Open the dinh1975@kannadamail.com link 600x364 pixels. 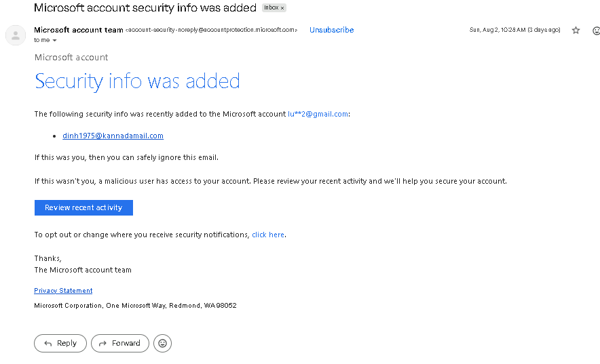(113, 136)
